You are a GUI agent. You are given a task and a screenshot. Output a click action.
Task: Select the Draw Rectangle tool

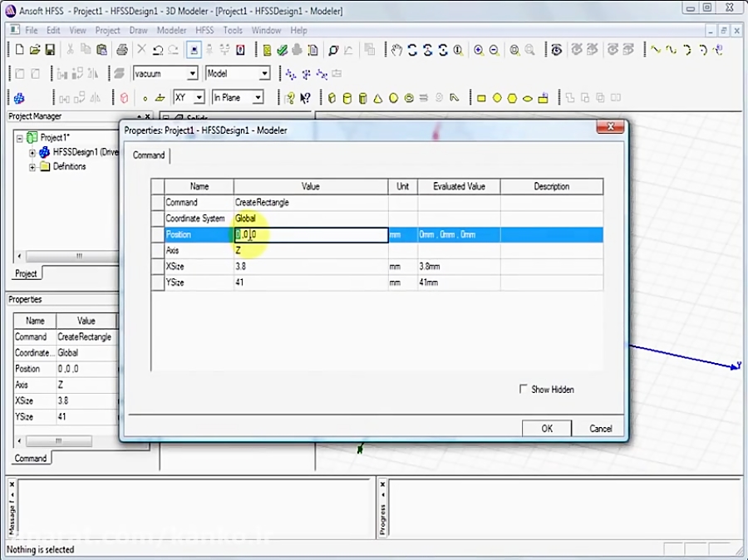(482, 97)
